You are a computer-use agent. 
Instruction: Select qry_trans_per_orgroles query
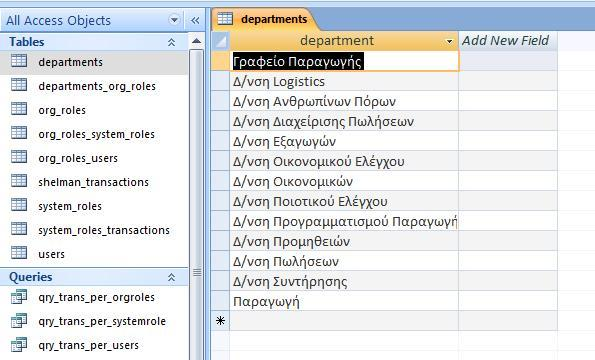pyautogui.click(x=94, y=297)
